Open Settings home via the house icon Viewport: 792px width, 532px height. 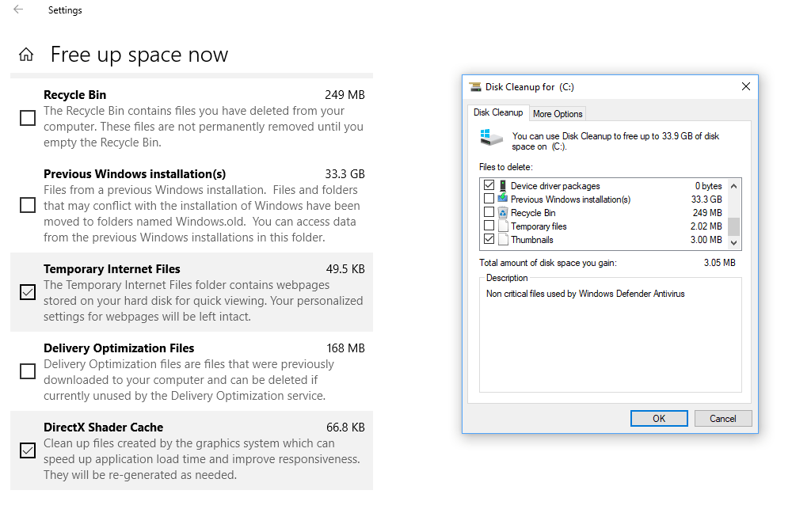(26, 55)
